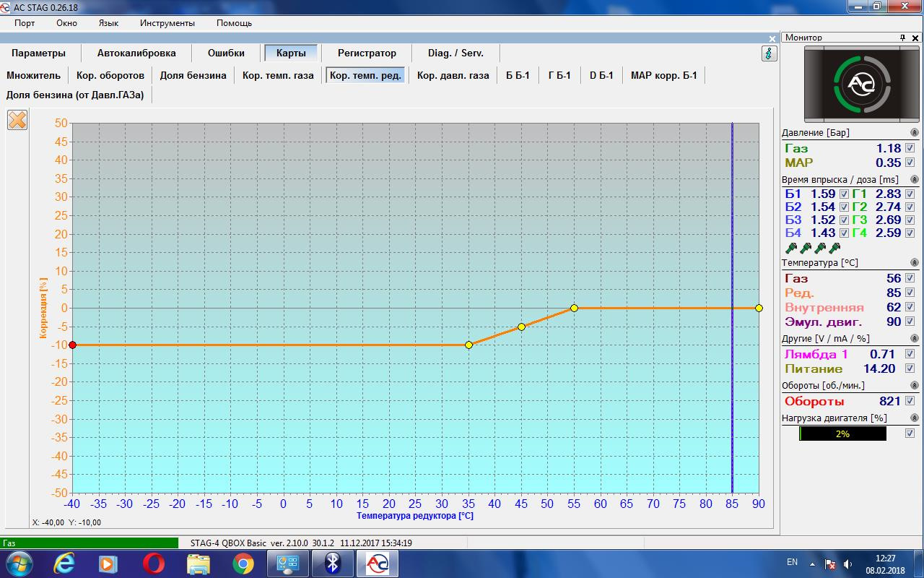Open the Окно menu

pyautogui.click(x=66, y=23)
